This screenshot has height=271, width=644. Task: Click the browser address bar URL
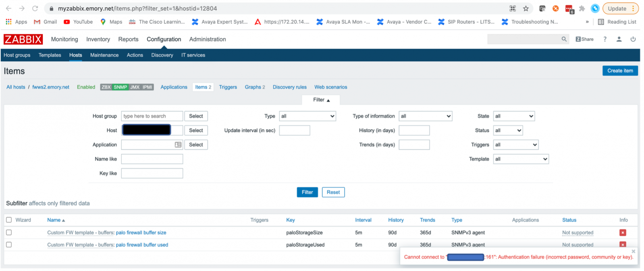137,8
